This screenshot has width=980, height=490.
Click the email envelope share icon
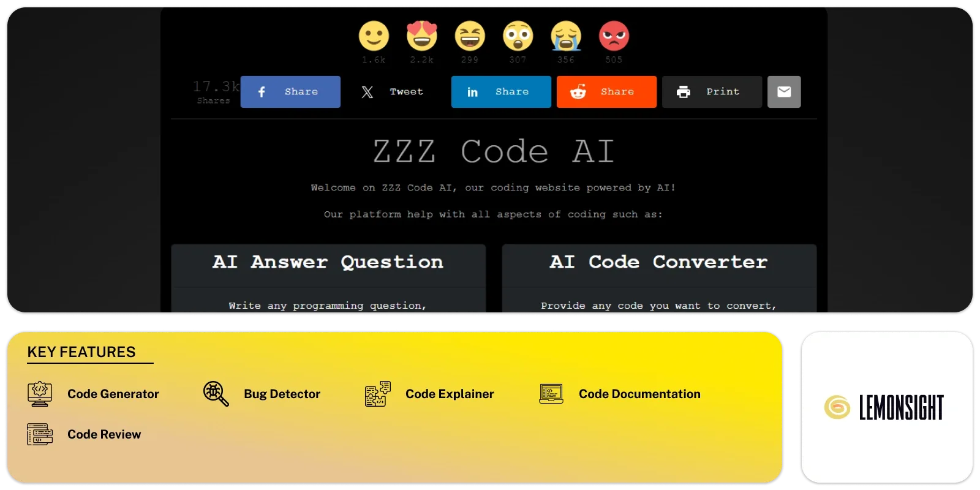(x=784, y=92)
